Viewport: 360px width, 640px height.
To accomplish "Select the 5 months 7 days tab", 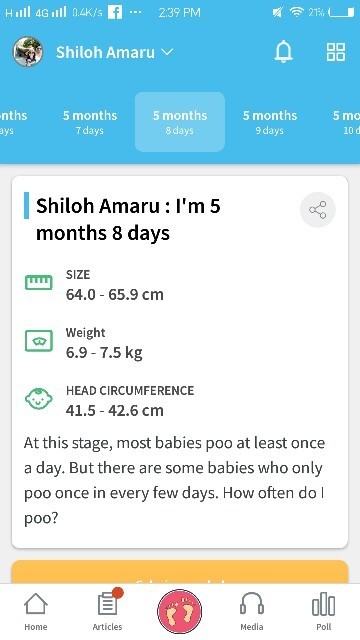I will [x=90, y=122].
